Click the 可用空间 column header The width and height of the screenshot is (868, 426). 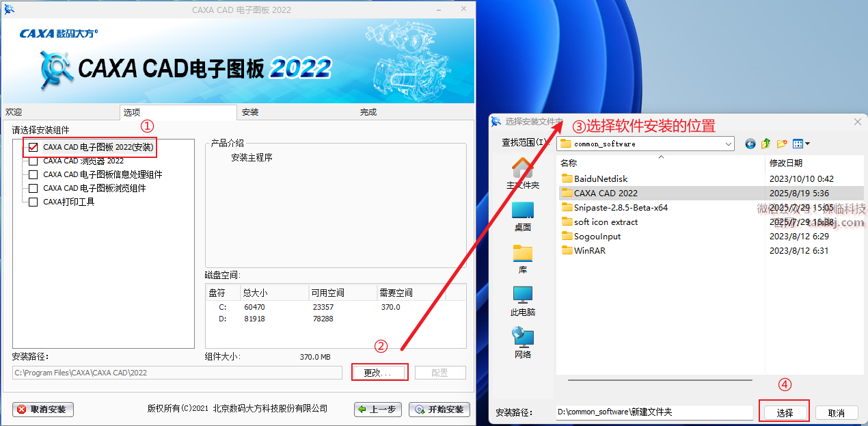[342, 293]
